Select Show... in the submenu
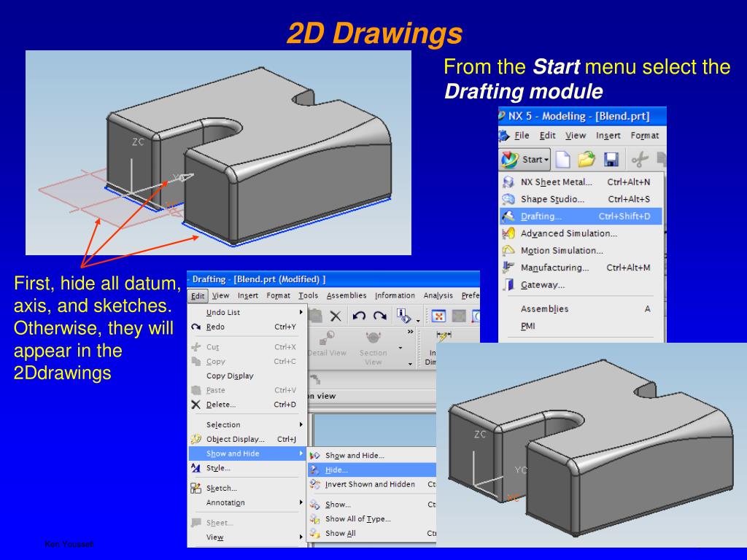This screenshot has height=560, width=747. pos(372,505)
